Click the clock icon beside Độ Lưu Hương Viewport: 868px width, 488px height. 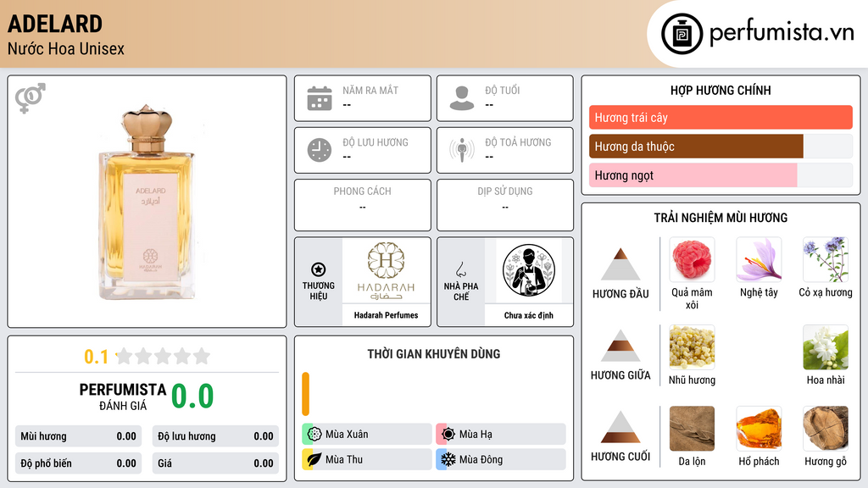320,150
